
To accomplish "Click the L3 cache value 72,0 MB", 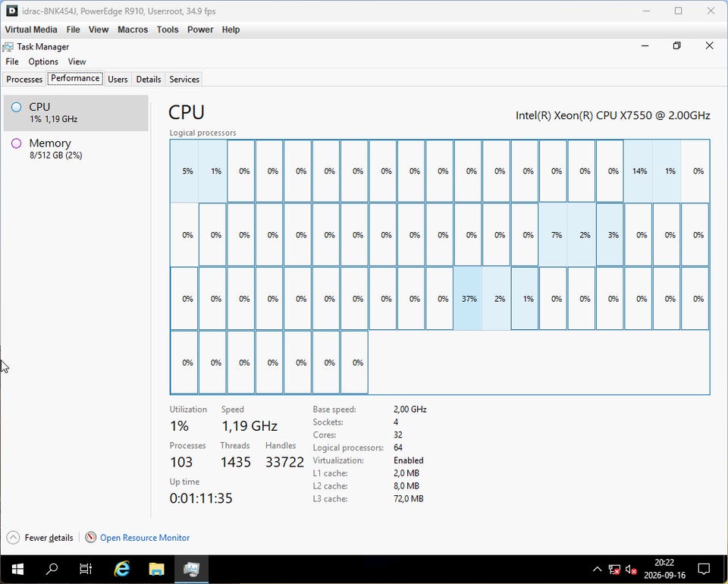I will tap(409, 499).
